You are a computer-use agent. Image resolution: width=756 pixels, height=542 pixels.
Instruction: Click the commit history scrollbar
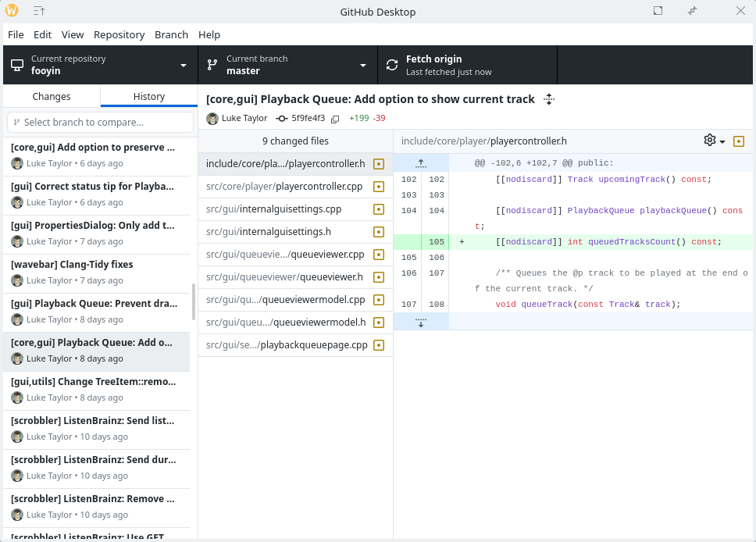[194, 301]
